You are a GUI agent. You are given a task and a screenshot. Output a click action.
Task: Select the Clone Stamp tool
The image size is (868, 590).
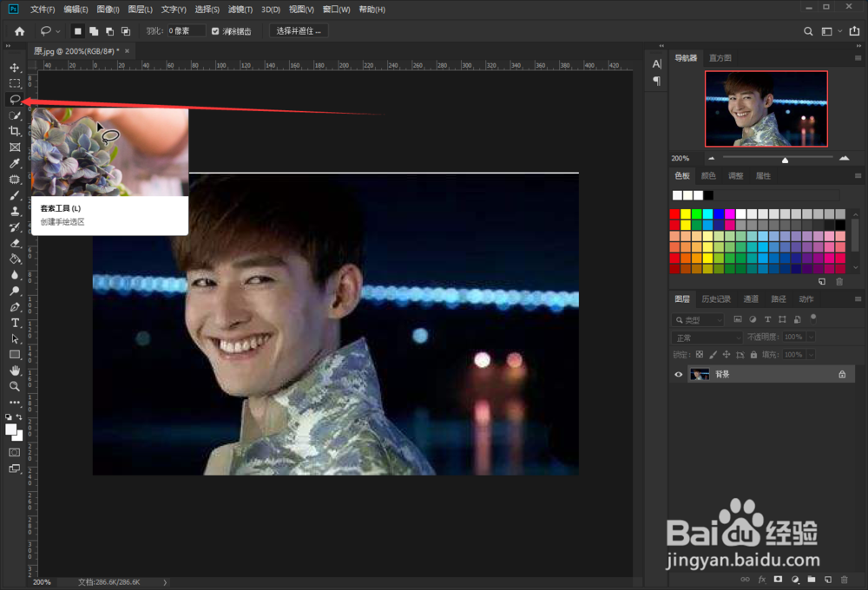[x=15, y=212]
